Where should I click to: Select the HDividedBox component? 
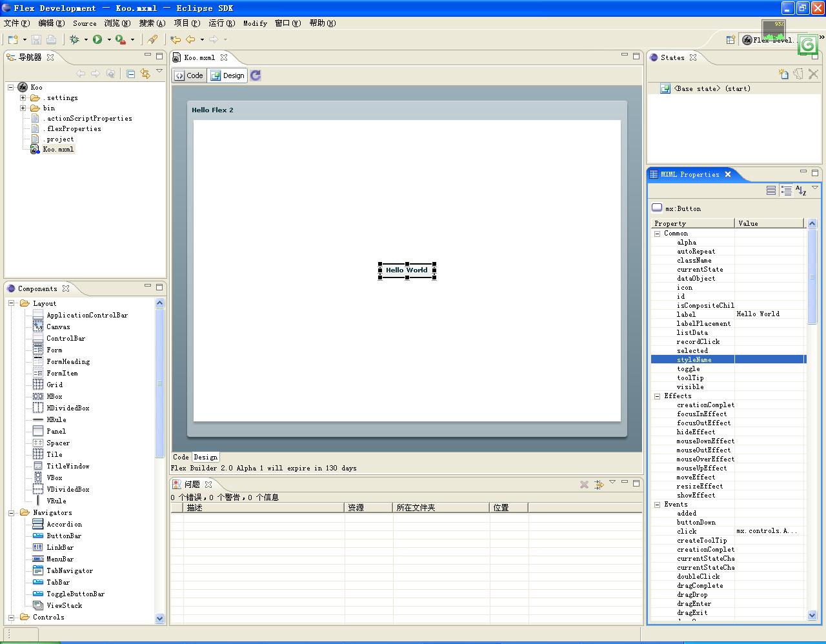[68, 408]
